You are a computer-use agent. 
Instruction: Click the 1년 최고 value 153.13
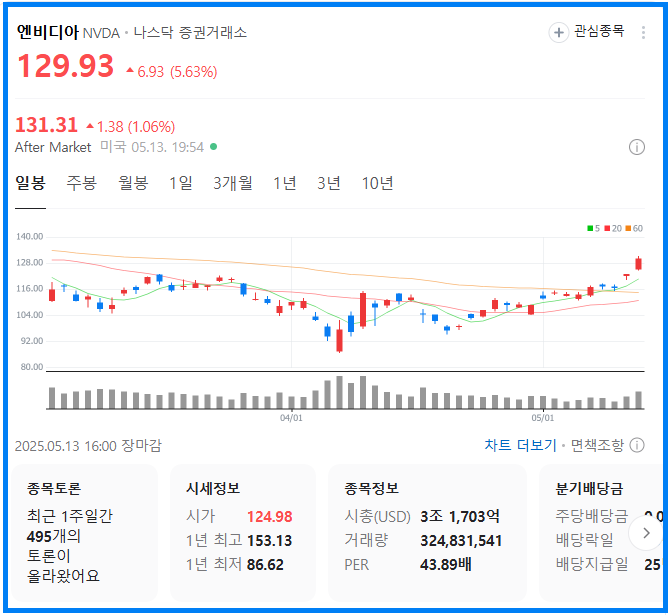(x=270, y=540)
